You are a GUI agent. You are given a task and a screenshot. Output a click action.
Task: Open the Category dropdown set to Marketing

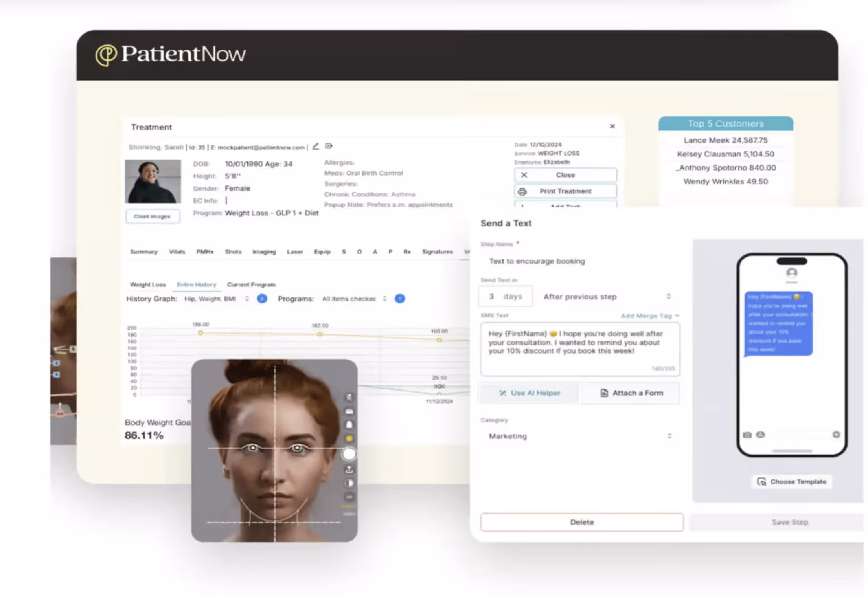[580, 436]
